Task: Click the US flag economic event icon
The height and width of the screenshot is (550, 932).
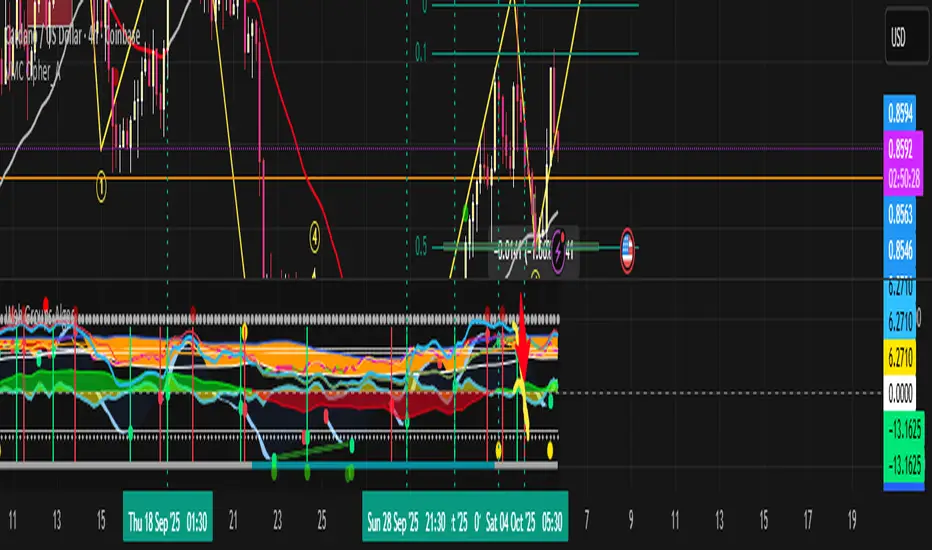Action: click(627, 250)
